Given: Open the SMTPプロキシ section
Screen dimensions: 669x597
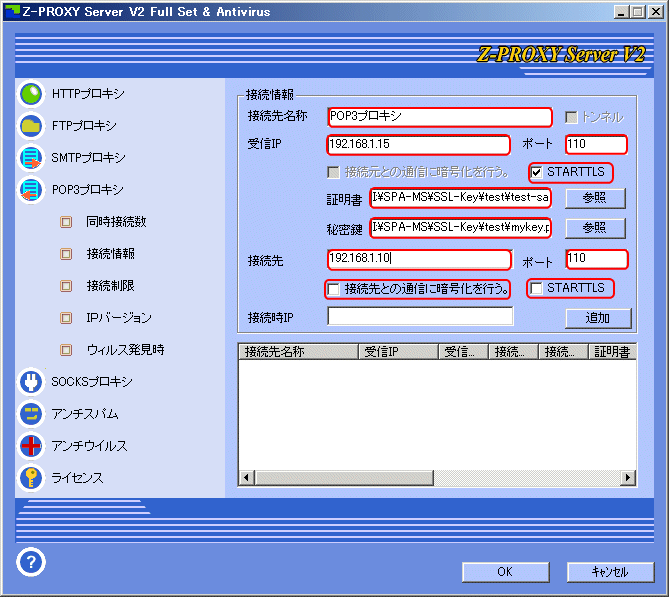Looking at the screenshot, I should 88,158.
